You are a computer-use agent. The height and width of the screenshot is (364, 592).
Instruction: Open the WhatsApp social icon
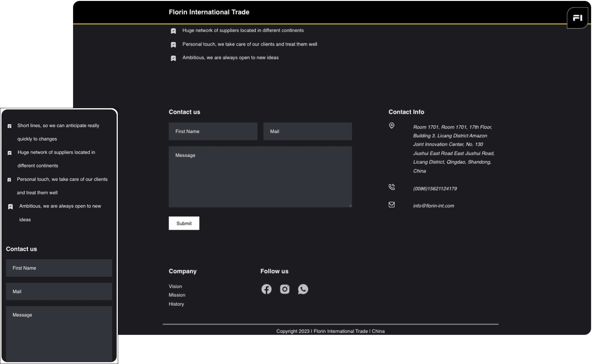(x=303, y=289)
